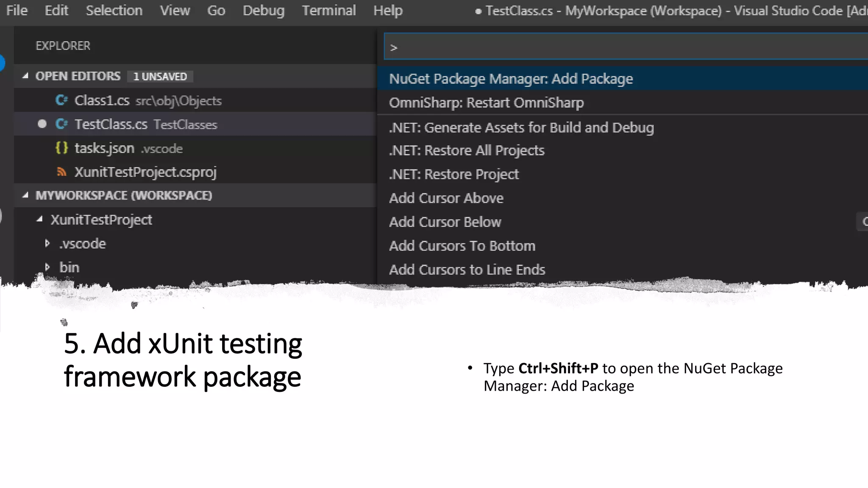The height and width of the screenshot is (488, 868).
Task: Click the unsaved dot beside TestClass.cs
Action: pyautogui.click(x=42, y=124)
